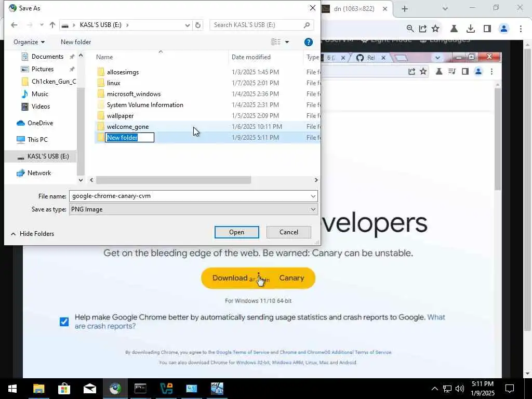The width and height of the screenshot is (532, 399).
Task: Open Command Prompt from taskbar
Action: click(140, 389)
